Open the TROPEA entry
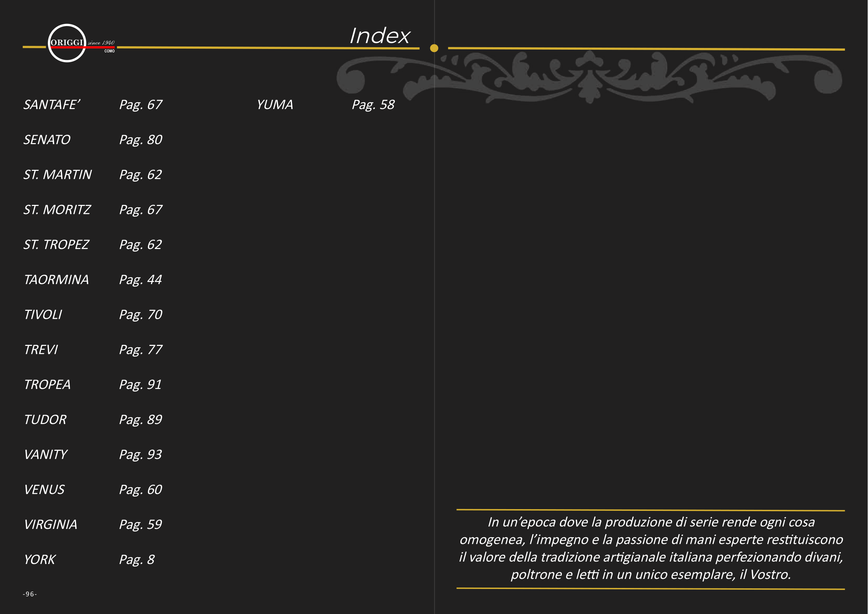This screenshot has height=614, width=868. (47, 384)
